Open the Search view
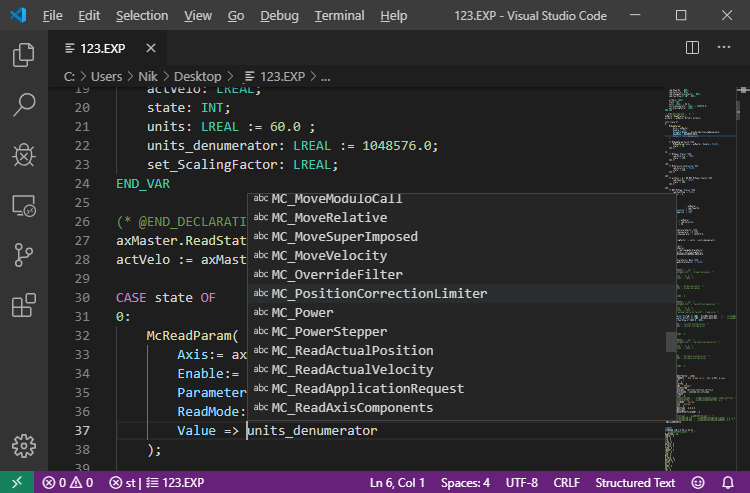 [x=24, y=104]
